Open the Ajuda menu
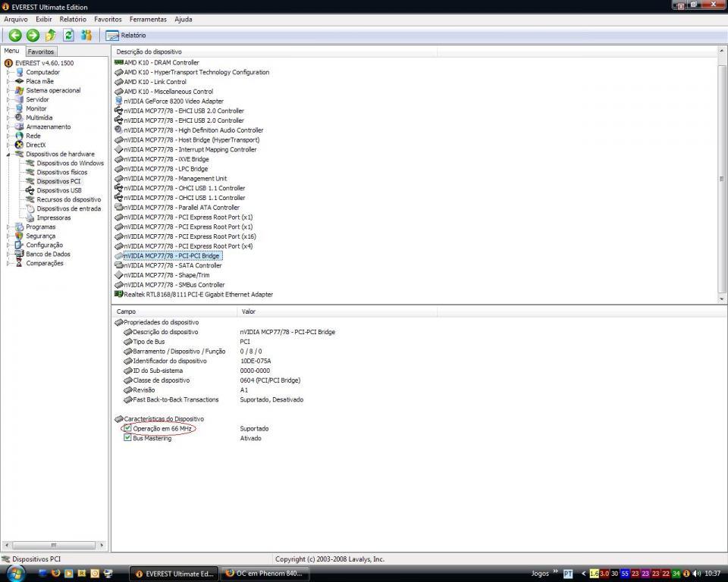Image resolution: width=728 pixels, height=582 pixels. tap(184, 20)
